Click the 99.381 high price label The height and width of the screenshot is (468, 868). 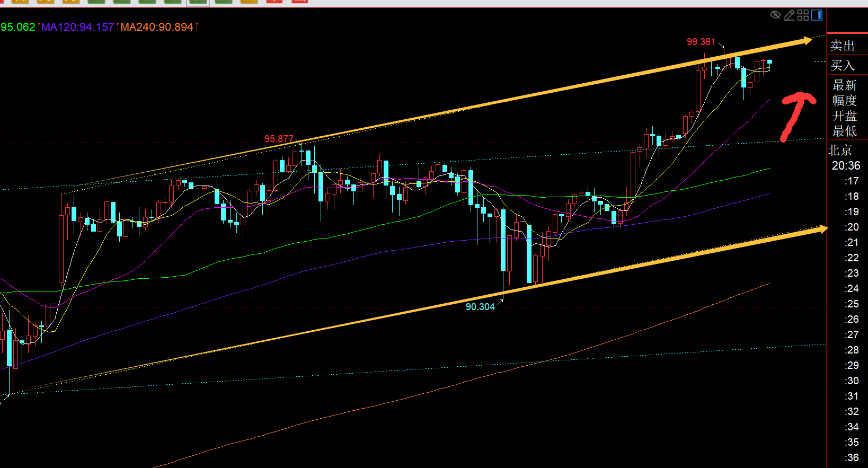coord(701,42)
